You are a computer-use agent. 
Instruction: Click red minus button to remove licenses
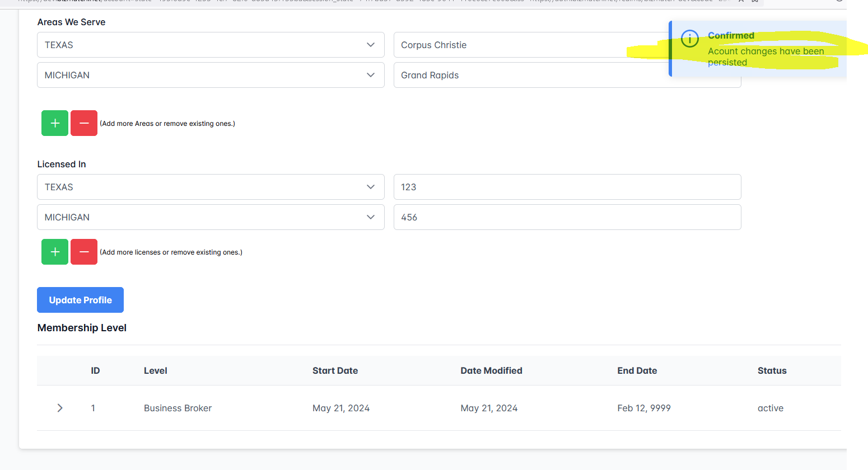84,252
